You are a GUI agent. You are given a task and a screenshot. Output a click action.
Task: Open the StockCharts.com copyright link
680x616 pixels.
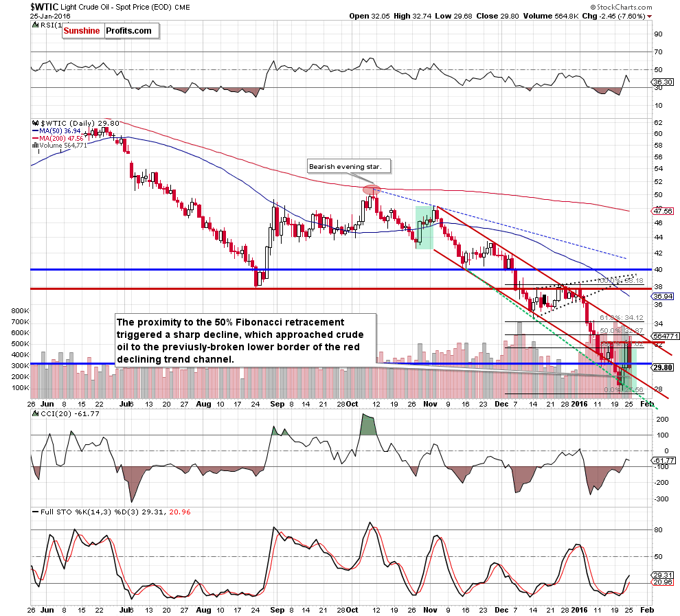point(621,7)
